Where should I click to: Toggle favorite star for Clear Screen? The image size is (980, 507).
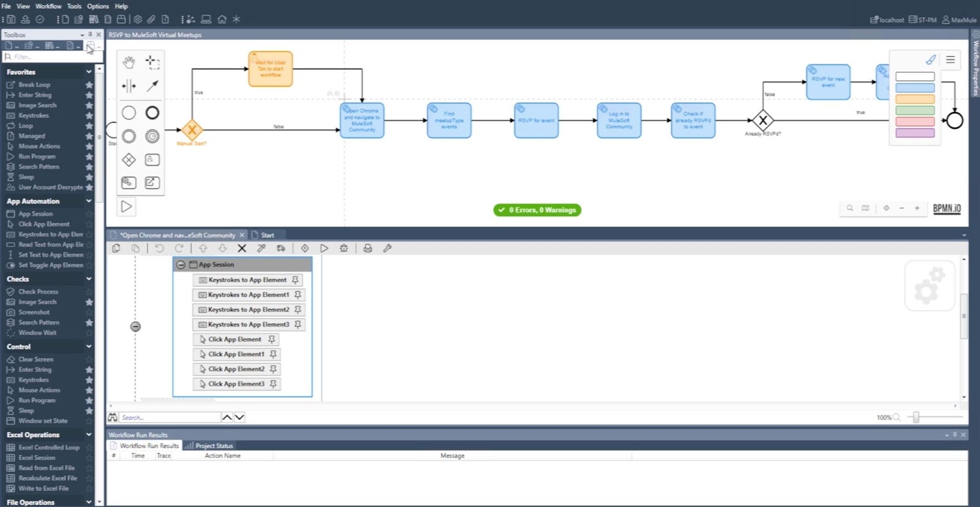click(x=89, y=359)
